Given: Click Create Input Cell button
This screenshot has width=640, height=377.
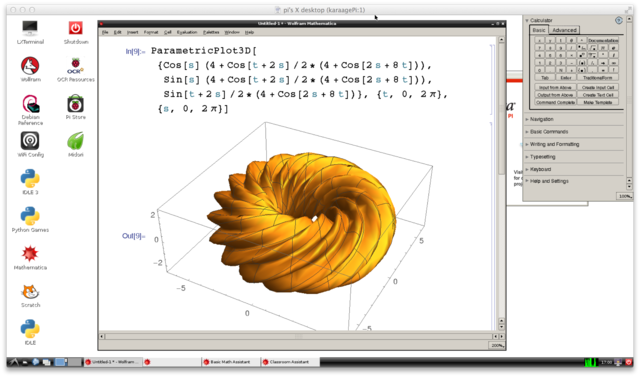Looking at the screenshot, I should pos(598,87).
